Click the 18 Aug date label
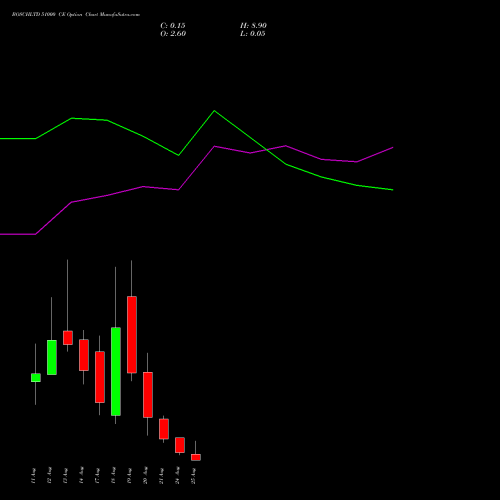Viewport: 500px width, 500px height. [113, 476]
